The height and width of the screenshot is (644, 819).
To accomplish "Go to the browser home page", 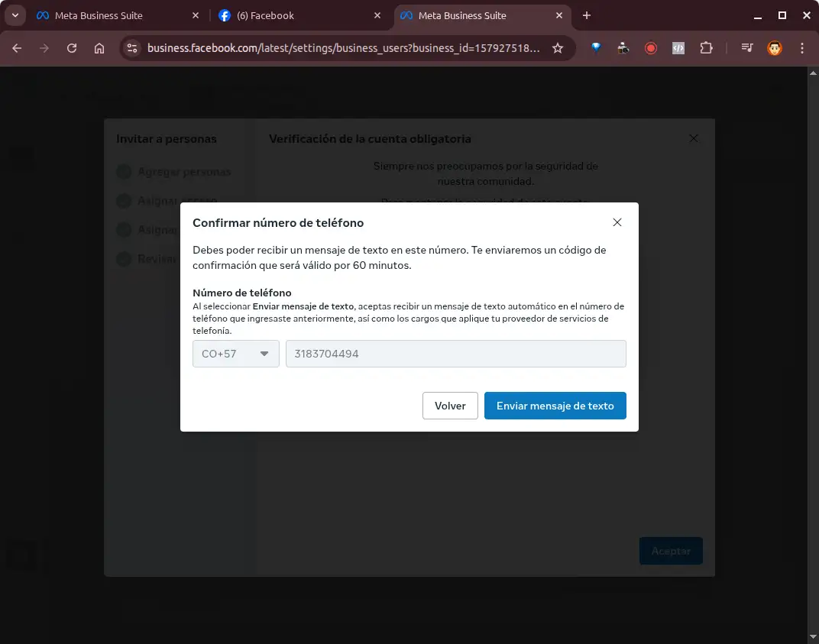I will click(99, 48).
